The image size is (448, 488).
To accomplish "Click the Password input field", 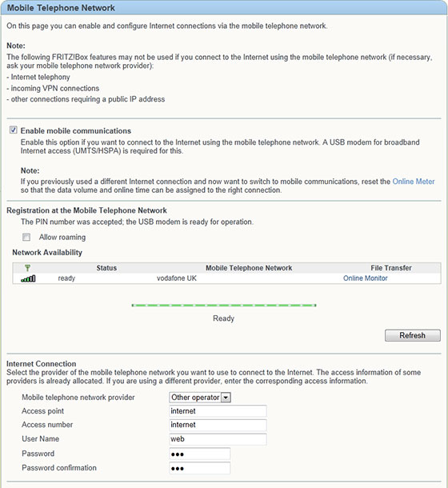I will (199, 454).
